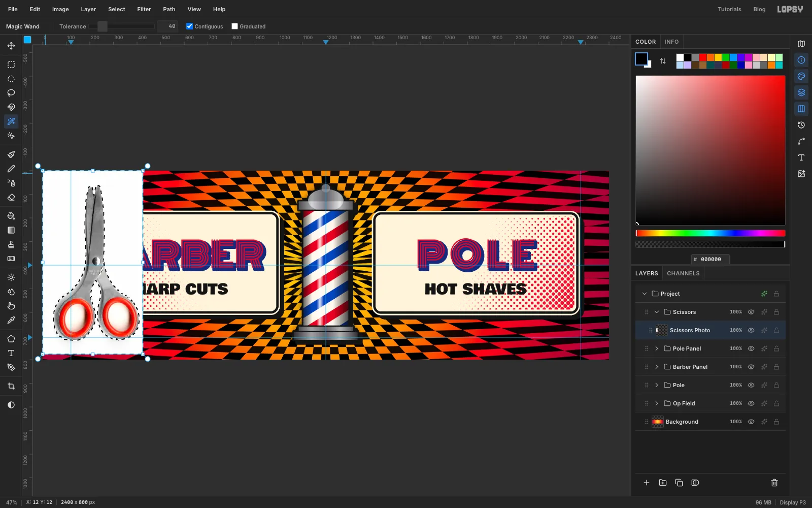Select the Paint Bucket tool
The width and height of the screenshot is (812, 508).
(x=11, y=216)
